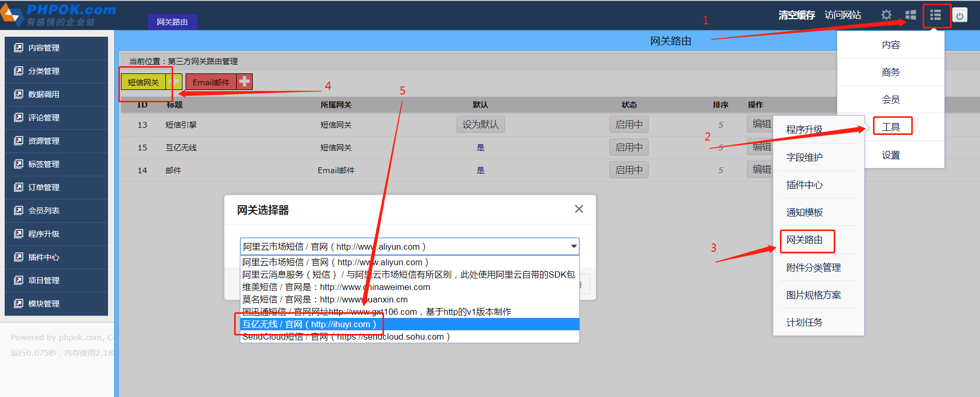The height and width of the screenshot is (397, 980).
Task: Click 访问网站 link in header
Action: (843, 16)
